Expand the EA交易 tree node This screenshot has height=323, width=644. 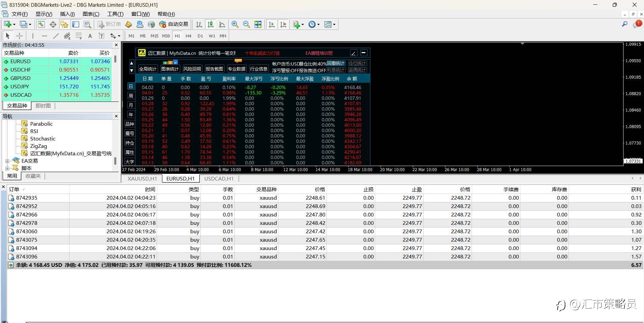click(x=7, y=161)
